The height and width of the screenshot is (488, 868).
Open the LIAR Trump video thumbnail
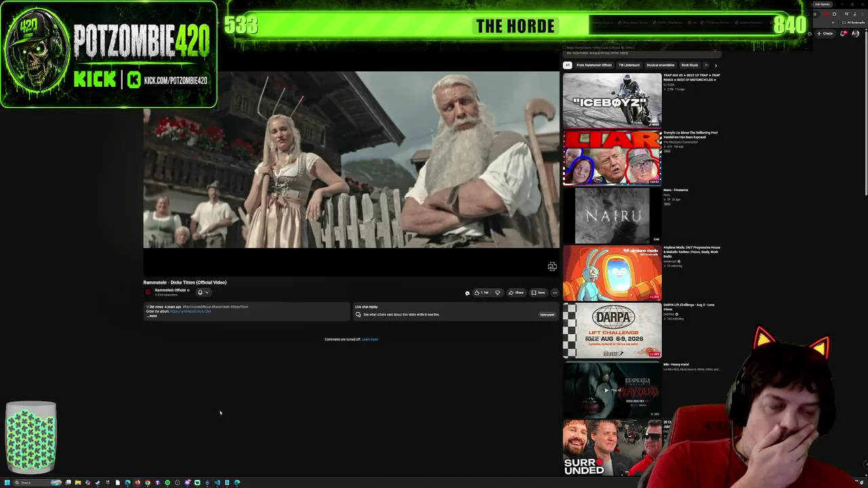click(612, 158)
